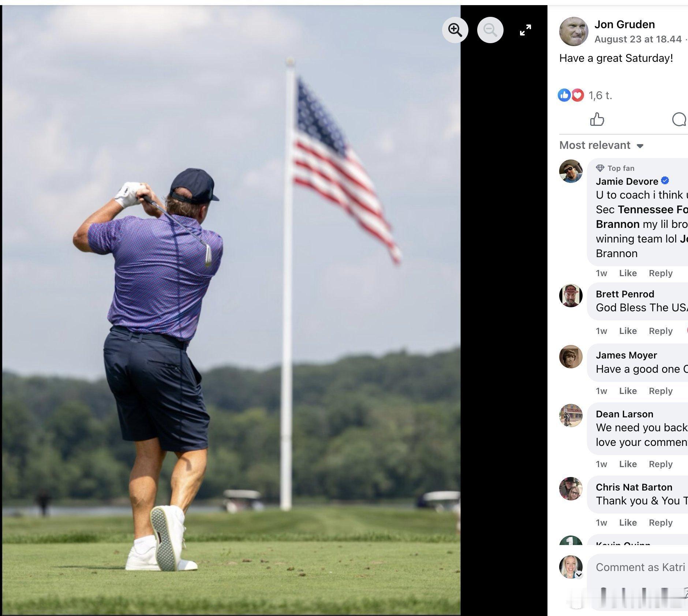Like Dean Larson's comment

click(628, 464)
